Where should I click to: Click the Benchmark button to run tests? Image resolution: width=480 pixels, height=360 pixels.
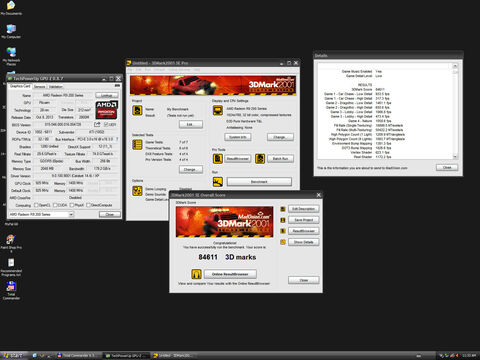(259, 182)
